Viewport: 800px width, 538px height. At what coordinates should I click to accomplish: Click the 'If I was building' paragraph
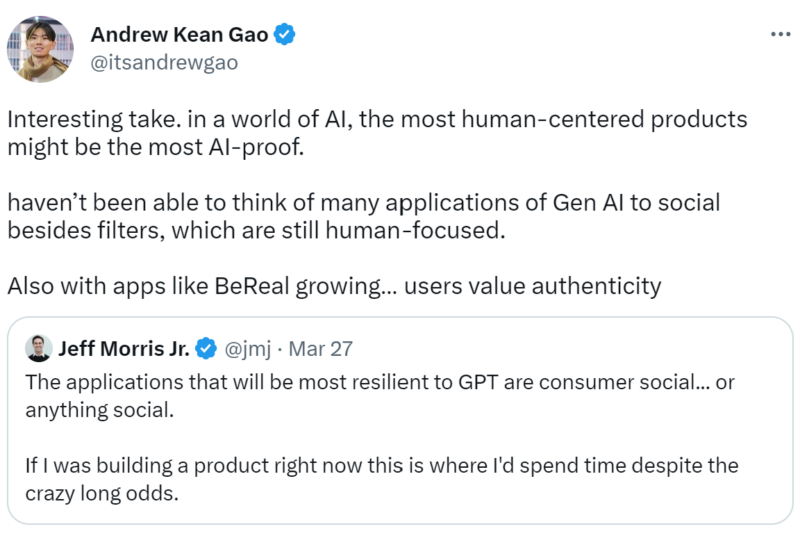pos(382,479)
